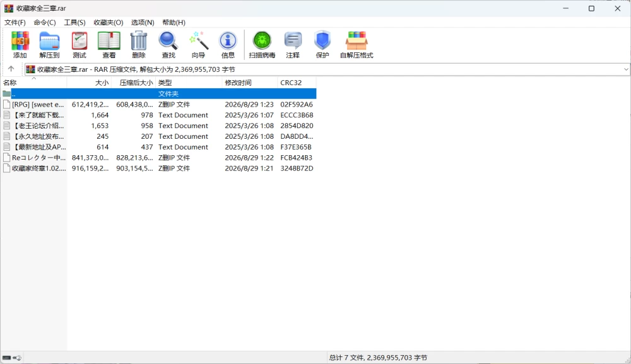Click the 保护 (Protect) shield icon

pos(322,41)
